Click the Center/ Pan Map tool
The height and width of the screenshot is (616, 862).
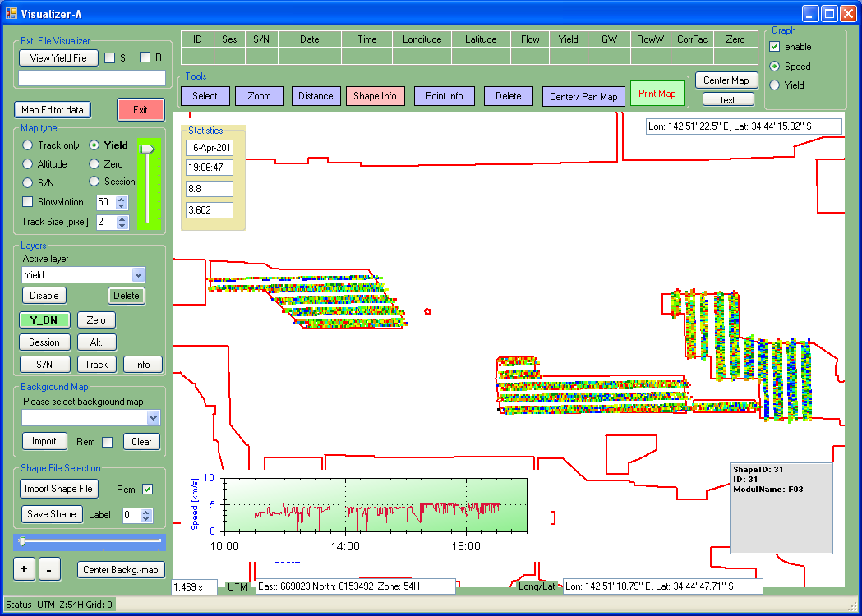tap(583, 97)
